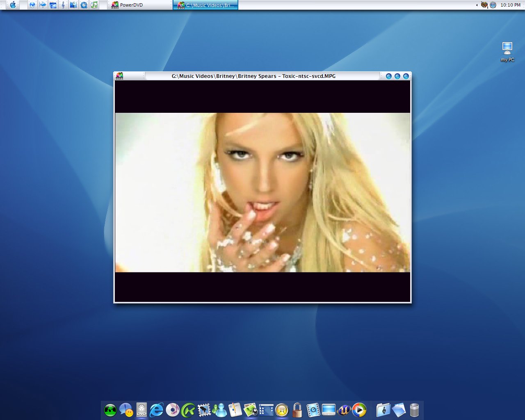Launch the DVD player dock icon
The image size is (525, 420).
click(142, 410)
